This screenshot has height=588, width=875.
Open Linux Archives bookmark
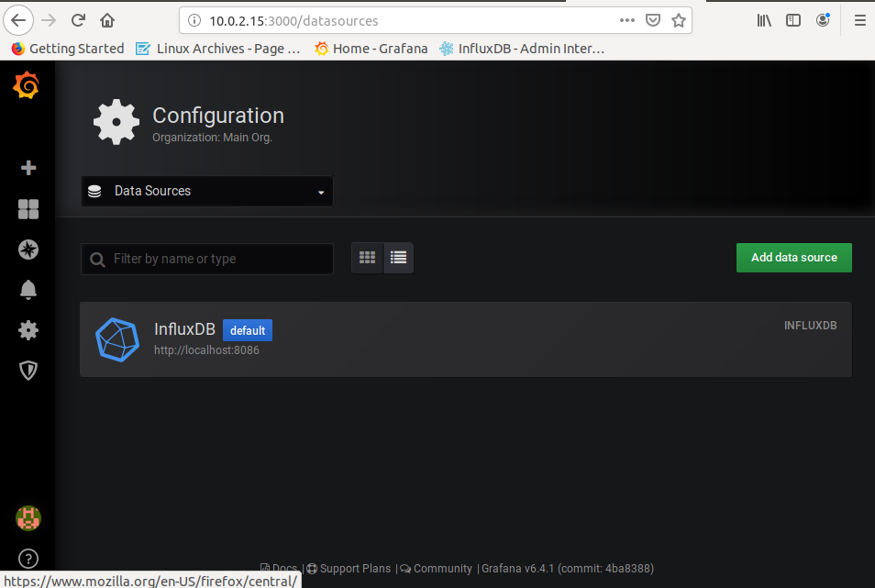(x=218, y=49)
